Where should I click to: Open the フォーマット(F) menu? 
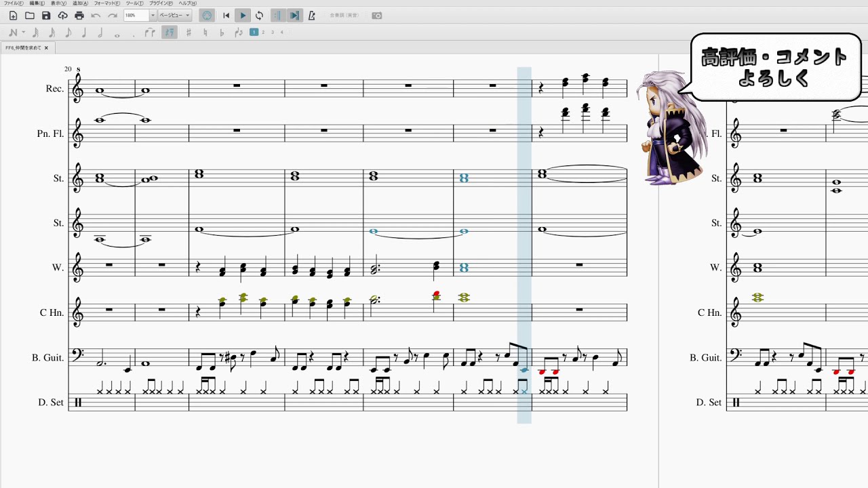[x=107, y=3]
